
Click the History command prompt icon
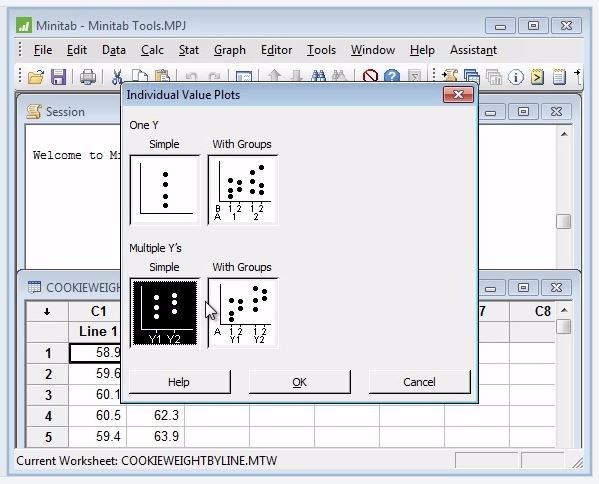537,77
